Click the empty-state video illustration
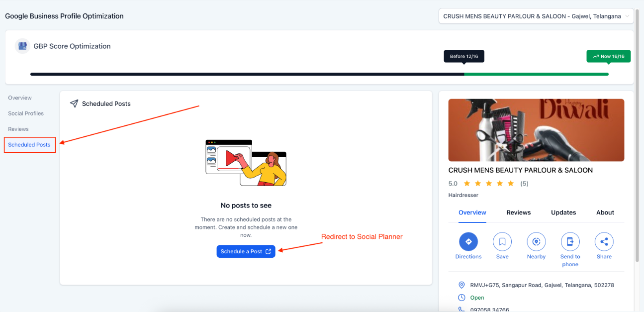644x312 pixels. 246,163
